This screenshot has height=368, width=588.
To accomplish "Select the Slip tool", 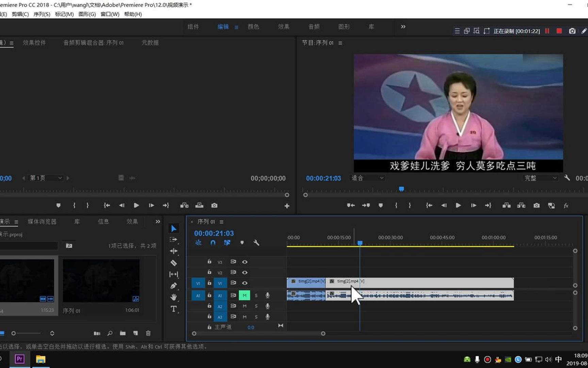I will (x=174, y=274).
